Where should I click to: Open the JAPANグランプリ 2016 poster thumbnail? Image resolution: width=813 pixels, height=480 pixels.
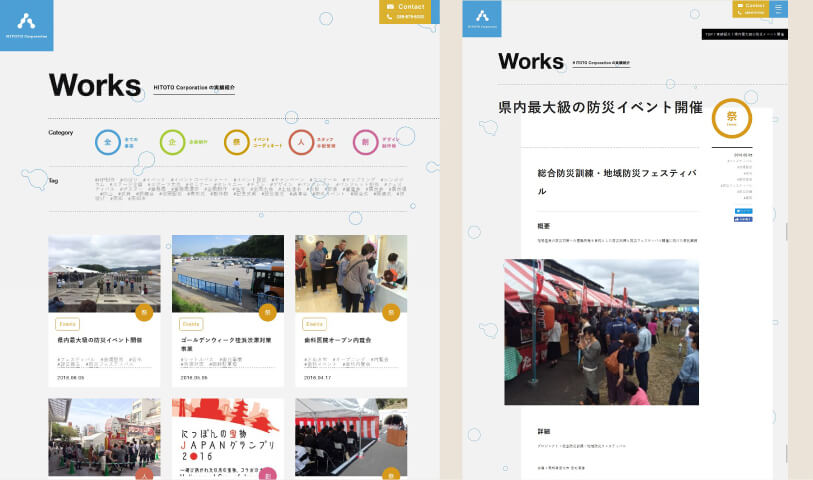coord(228,437)
